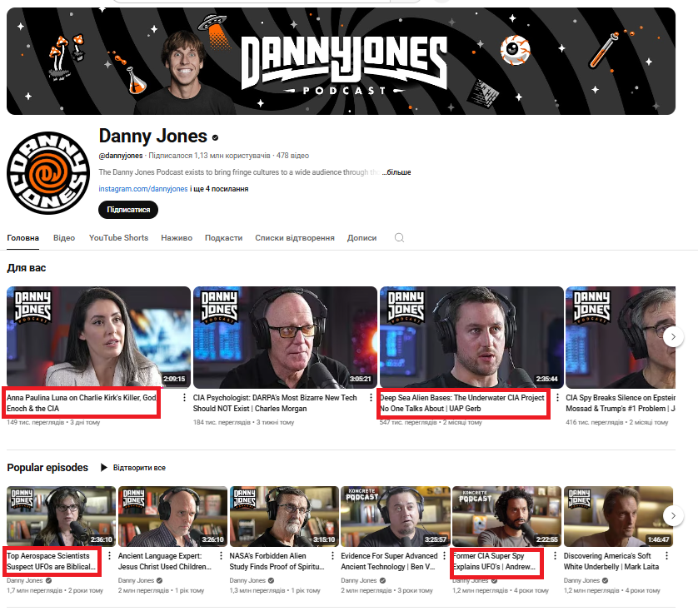Click next arrow in Popular episodes row

click(x=673, y=516)
